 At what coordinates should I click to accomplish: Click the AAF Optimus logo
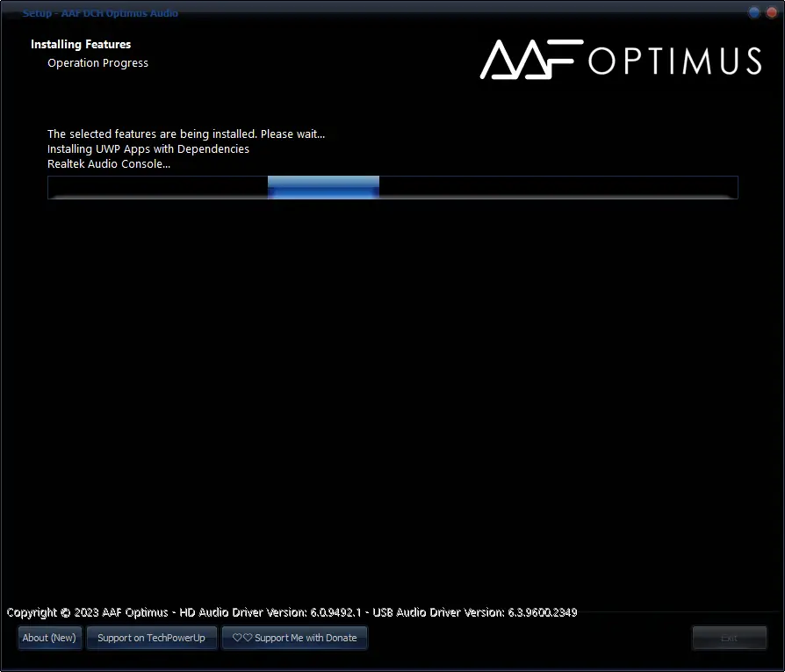(620, 61)
